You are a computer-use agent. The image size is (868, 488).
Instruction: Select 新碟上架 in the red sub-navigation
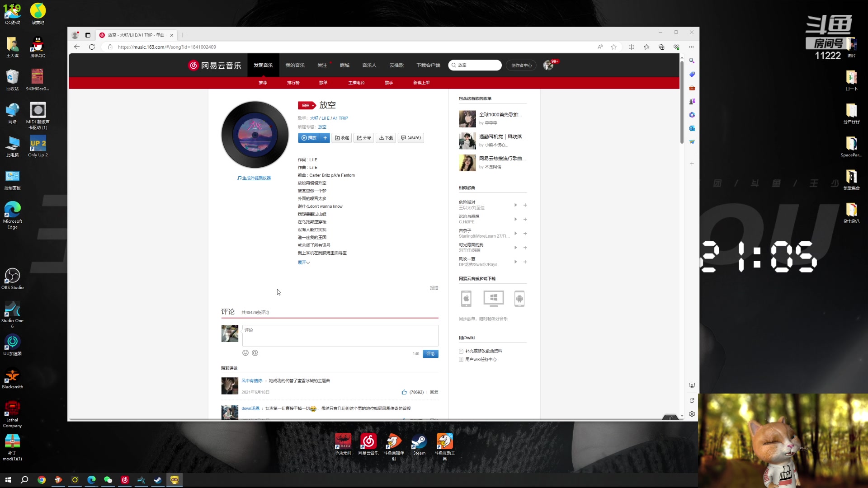coord(421,83)
